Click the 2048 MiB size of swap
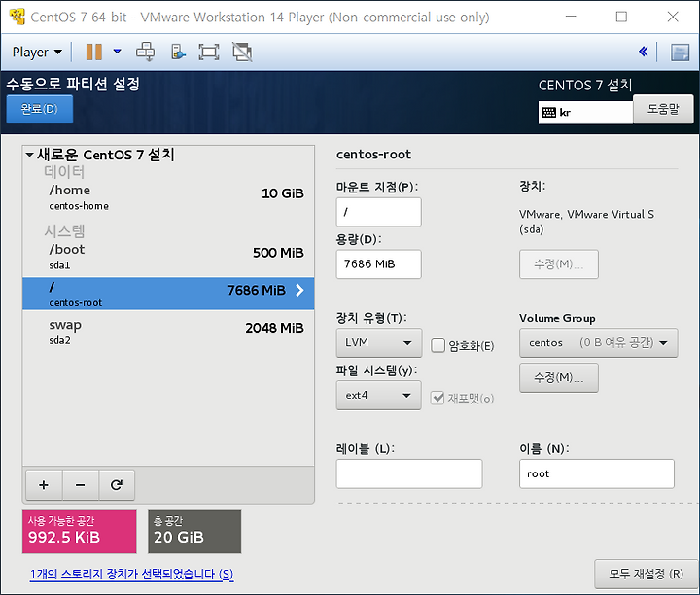Screen dimensions: 700x595 pyautogui.click(x=274, y=328)
